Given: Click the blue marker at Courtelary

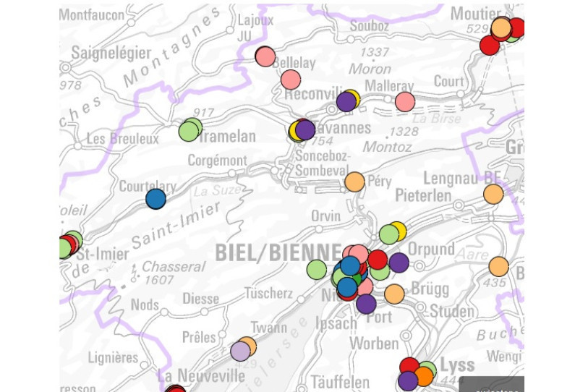Looking at the screenshot, I should [x=155, y=199].
